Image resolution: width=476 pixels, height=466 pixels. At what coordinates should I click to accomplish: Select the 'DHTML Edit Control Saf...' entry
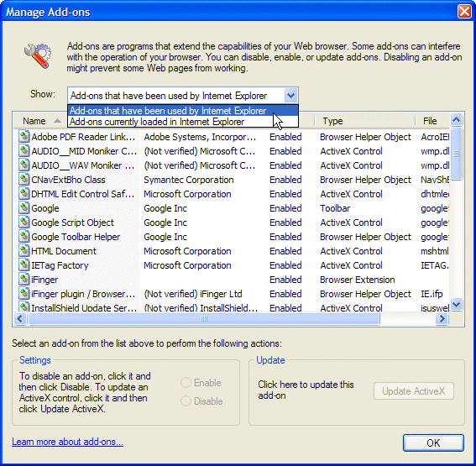click(x=83, y=194)
